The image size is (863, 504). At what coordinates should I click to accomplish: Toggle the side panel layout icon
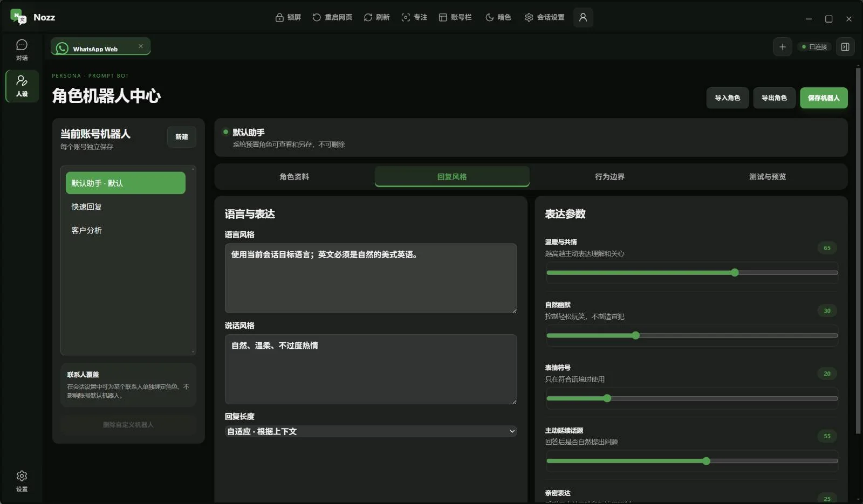845,47
